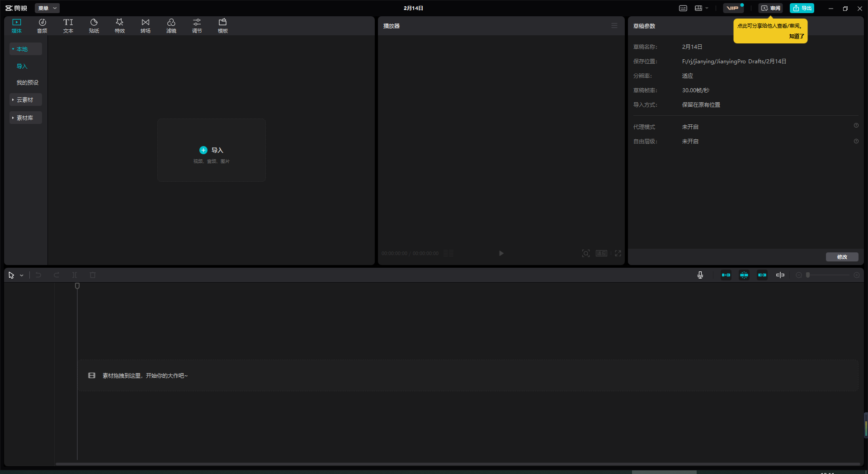868x474 pixels.
Task: Click the timeline horizontal scrollbar
Action: pyautogui.click(x=458, y=464)
